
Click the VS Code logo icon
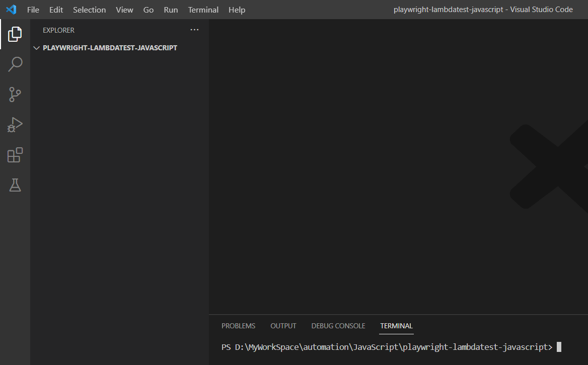coord(11,9)
